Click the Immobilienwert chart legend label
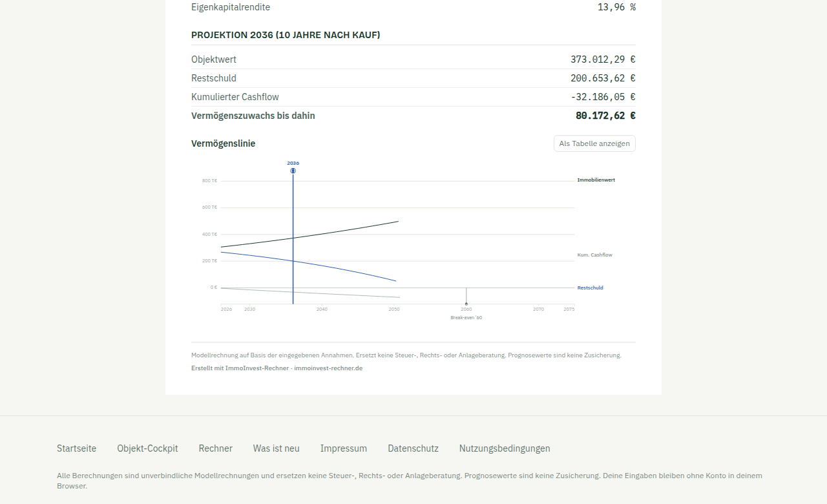Image resolution: width=827 pixels, height=504 pixels. (x=596, y=180)
